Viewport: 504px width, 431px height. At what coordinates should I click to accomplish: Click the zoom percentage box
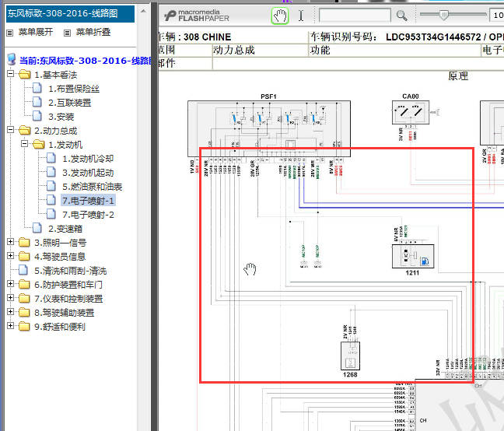pos(496,15)
